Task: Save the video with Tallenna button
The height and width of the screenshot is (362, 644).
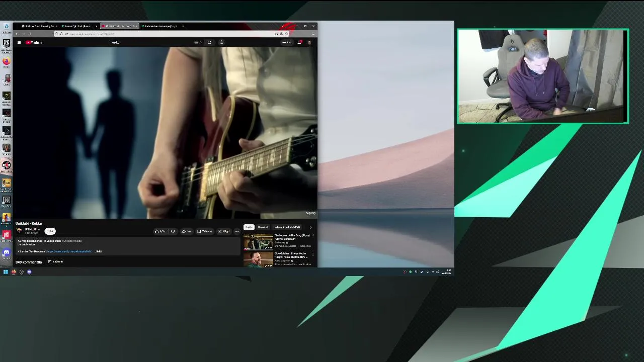Action: [x=204, y=231]
